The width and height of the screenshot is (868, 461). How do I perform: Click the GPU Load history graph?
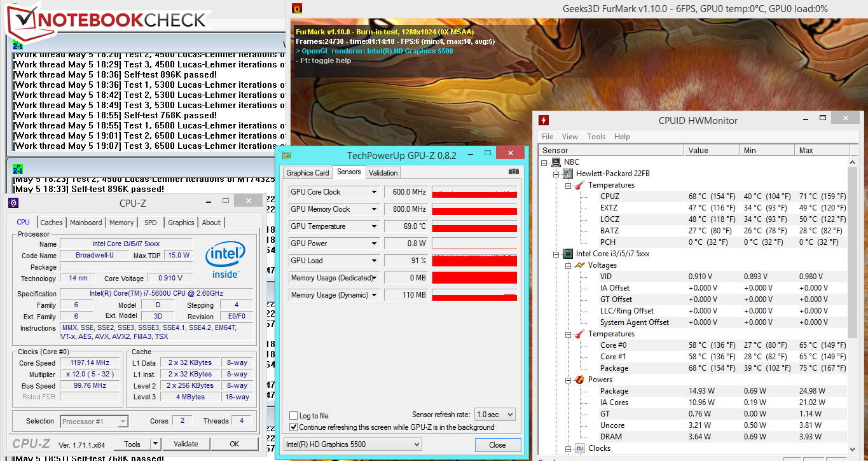pyautogui.click(x=474, y=261)
